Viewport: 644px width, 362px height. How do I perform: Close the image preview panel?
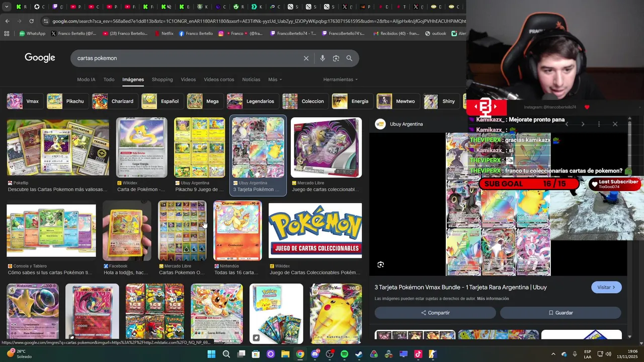pos(615,124)
